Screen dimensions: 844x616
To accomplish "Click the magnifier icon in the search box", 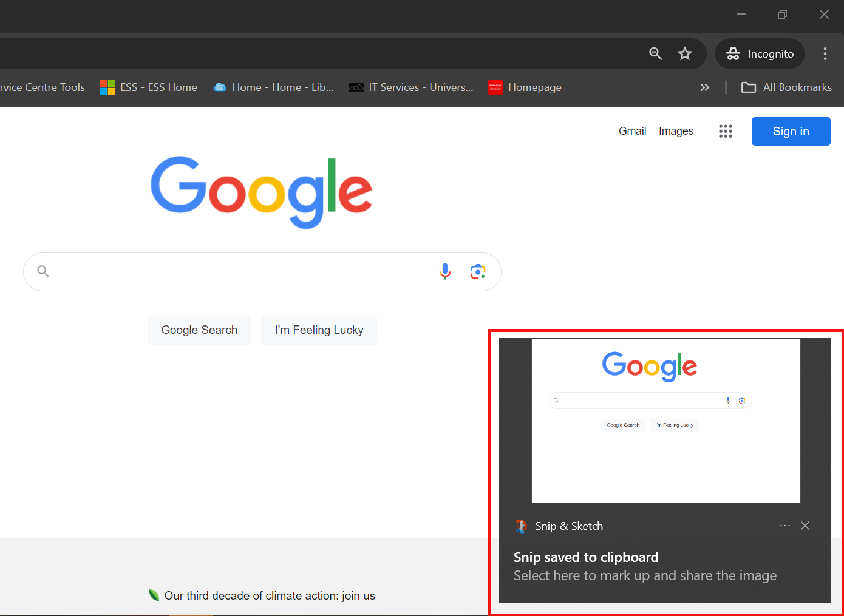I will click(43, 271).
